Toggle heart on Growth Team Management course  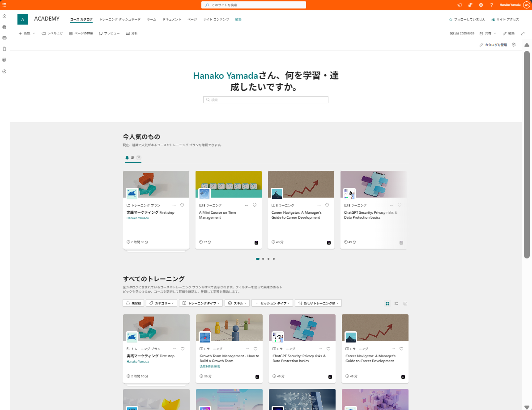point(255,349)
